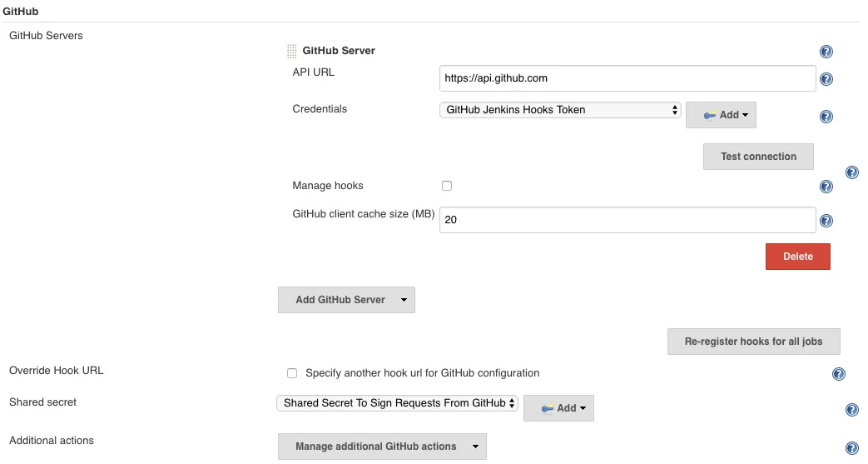This screenshot has height=464, width=868.
Task: Delete this GitHub Server entry
Action: point(798,257)
